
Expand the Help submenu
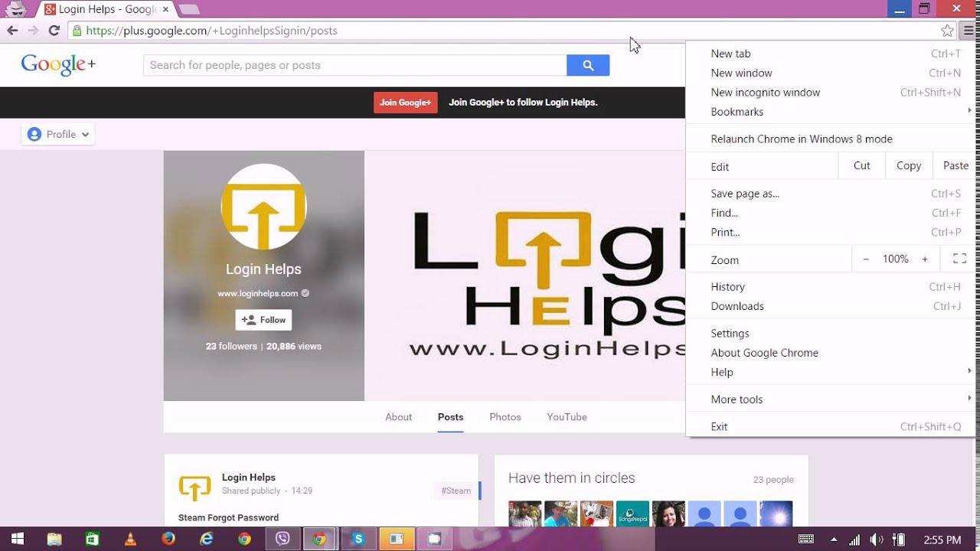(831, 372)
